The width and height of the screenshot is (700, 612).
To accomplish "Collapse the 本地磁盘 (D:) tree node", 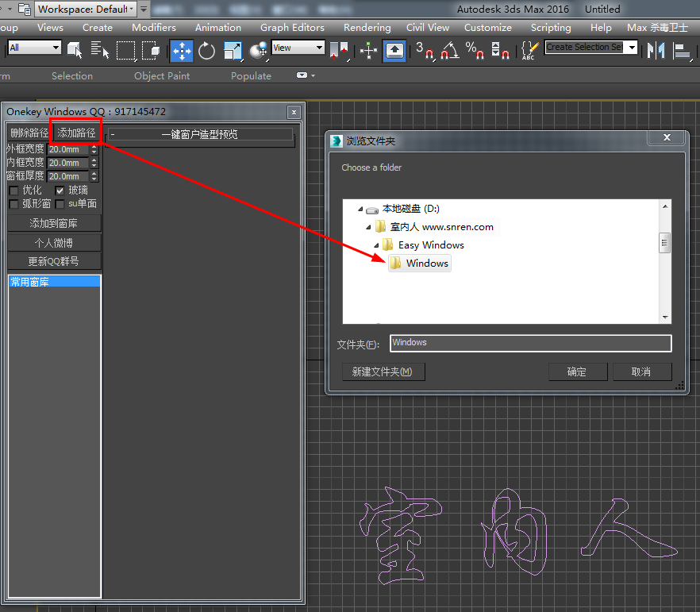I will (x=360, y=209).
